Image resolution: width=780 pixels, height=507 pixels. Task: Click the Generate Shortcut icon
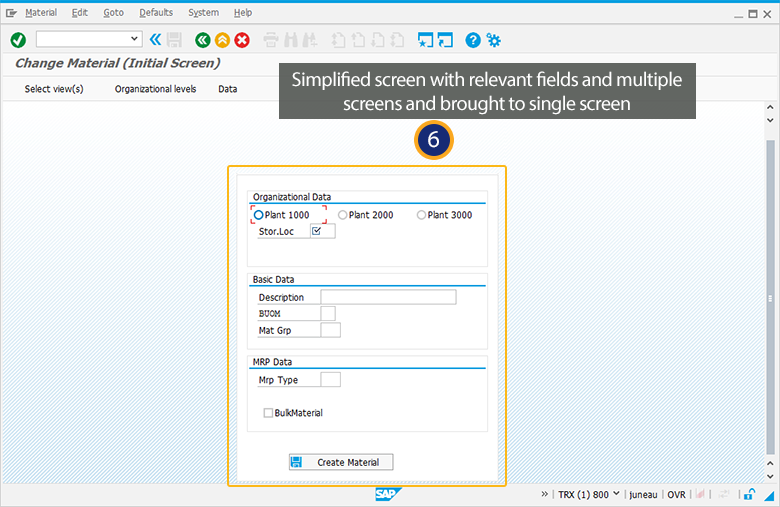tap(445, 40)
